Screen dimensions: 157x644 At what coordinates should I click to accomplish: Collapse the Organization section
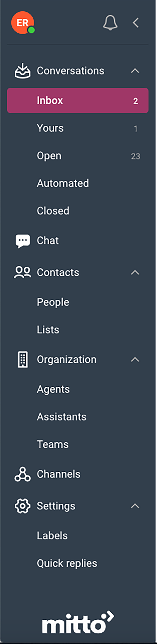(135, 359)
